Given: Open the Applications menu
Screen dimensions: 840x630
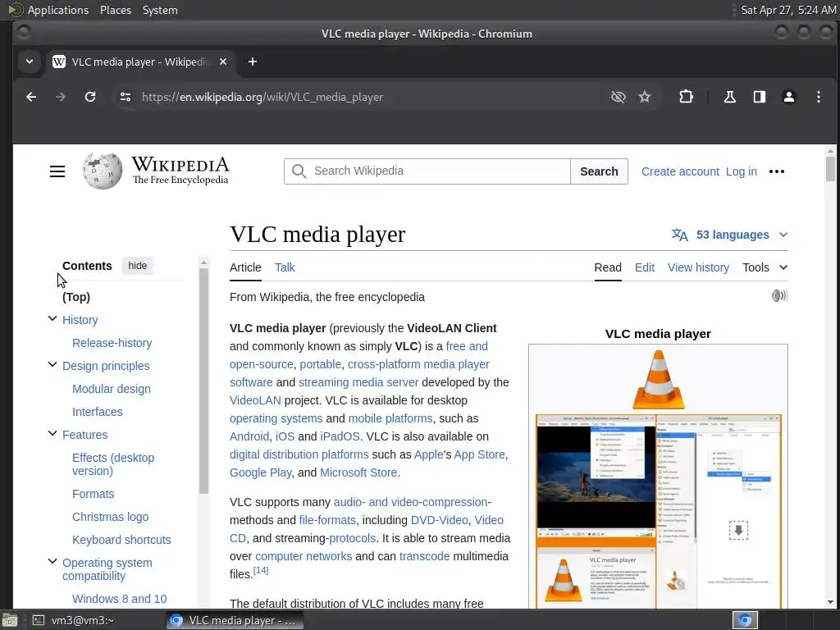Looking at the screenshot, I should 58,10.
